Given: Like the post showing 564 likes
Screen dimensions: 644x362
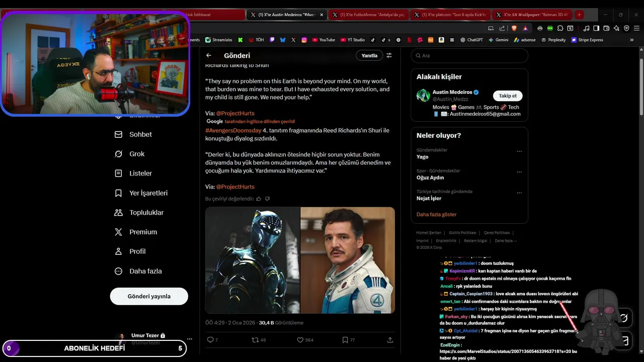Looking at the screenshot, I should (300, 340).
